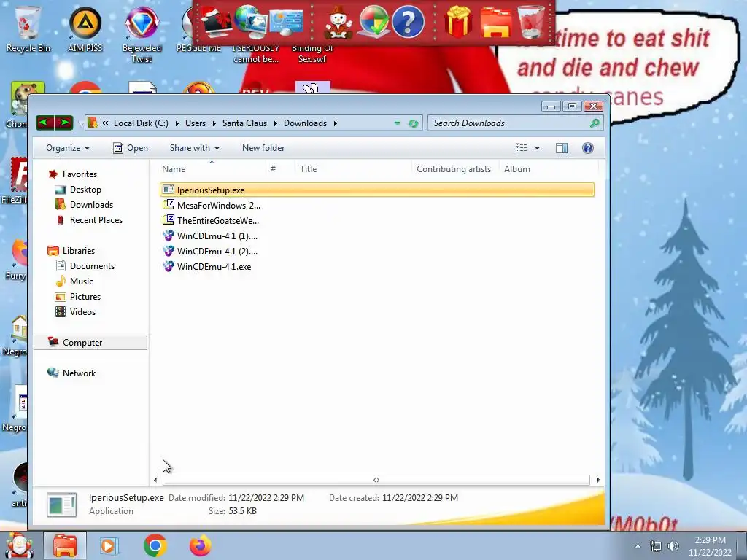Expand the view options dropdown arrow
The image size is (747, 560).
click(x=538, y=148)
